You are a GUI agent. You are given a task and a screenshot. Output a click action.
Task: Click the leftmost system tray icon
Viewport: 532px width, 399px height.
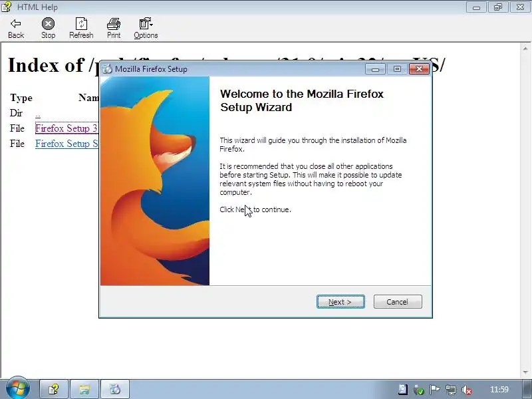[x=403, y=390]
